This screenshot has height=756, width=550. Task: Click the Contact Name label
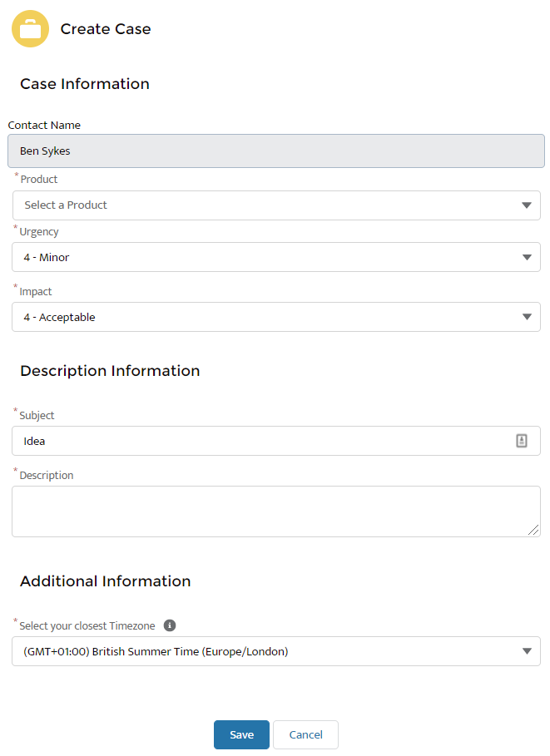[x=44, y=126]
